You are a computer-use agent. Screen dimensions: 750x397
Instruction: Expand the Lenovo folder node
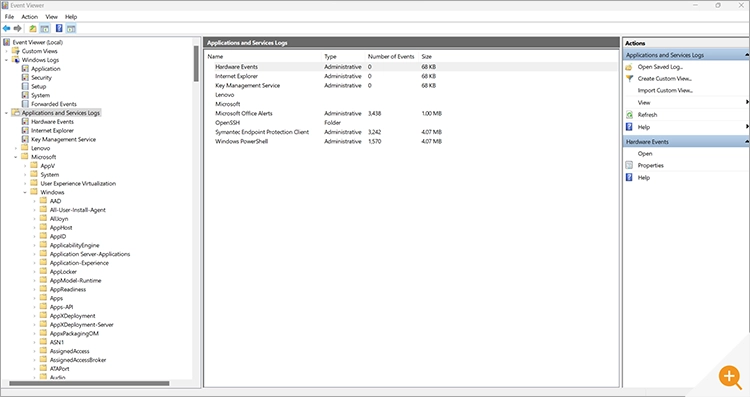pos(16,148)
